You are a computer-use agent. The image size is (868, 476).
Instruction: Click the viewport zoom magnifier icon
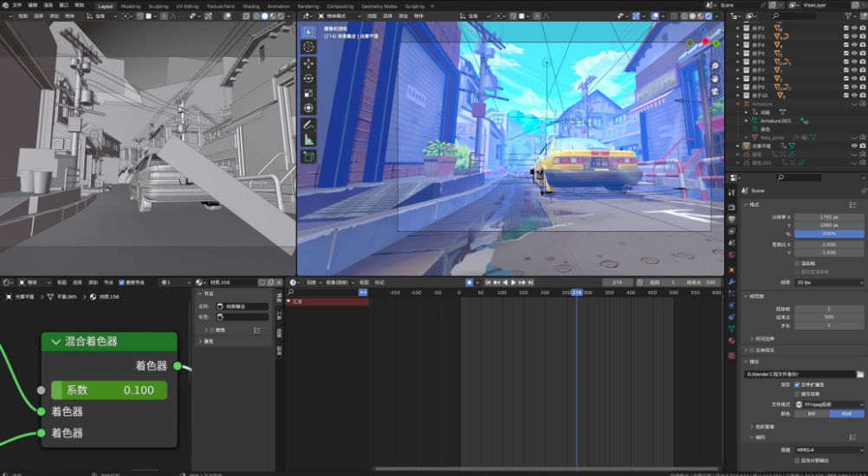pyautogui.click(x=716, y=66)
